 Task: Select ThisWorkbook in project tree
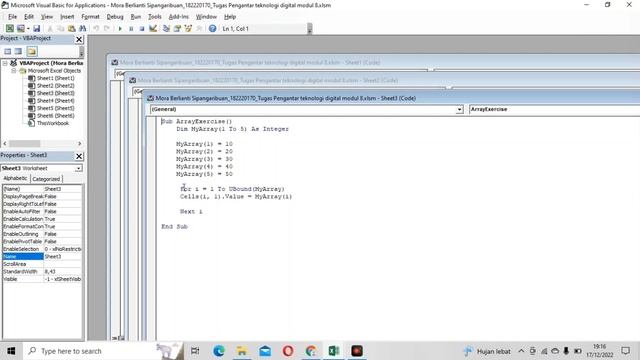(53, 123)
